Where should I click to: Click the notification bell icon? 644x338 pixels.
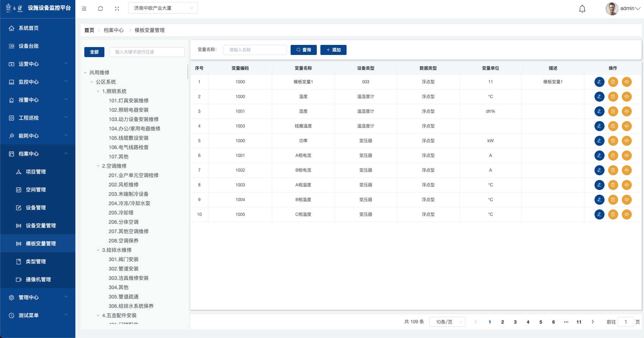point(582,9)
